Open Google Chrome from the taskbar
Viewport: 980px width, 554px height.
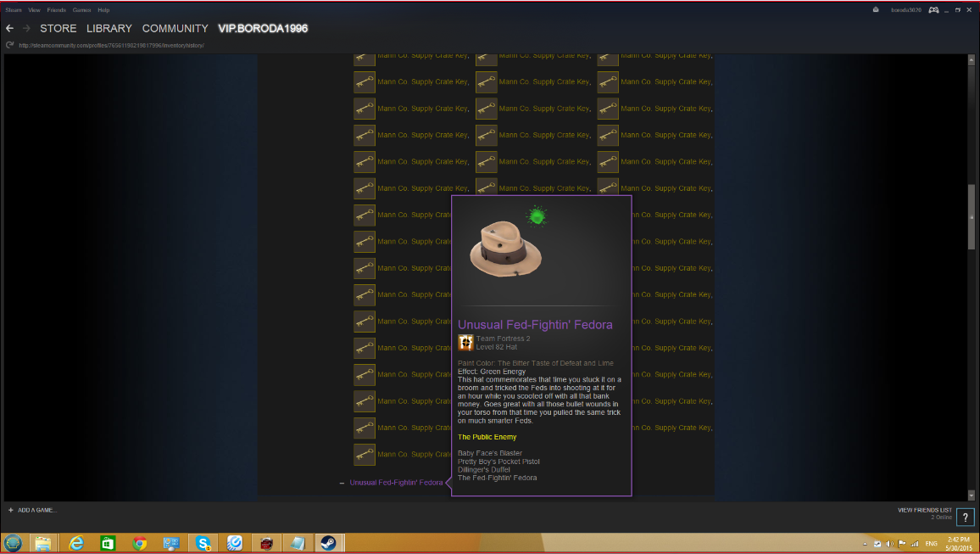coord(140,543)
